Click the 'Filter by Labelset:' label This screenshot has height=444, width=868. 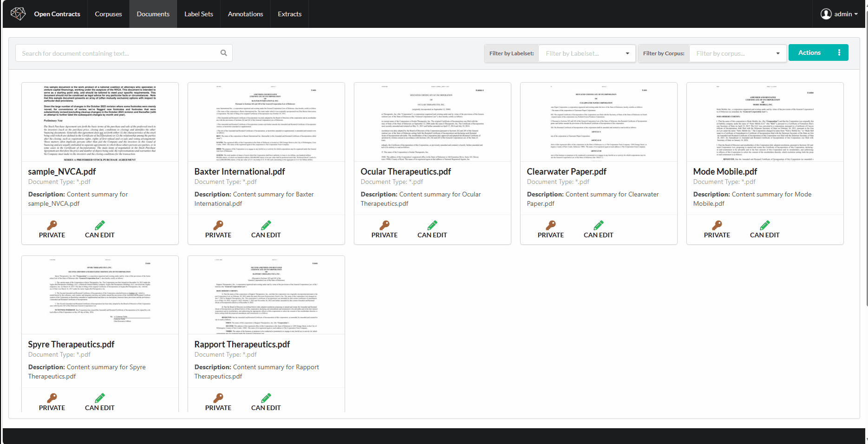(x=511, y=53)
